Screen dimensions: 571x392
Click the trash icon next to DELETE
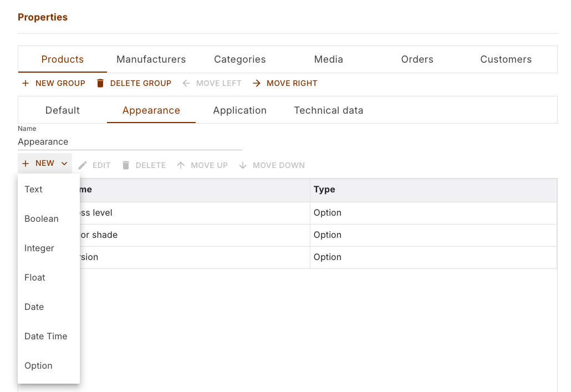pos(126,165)
